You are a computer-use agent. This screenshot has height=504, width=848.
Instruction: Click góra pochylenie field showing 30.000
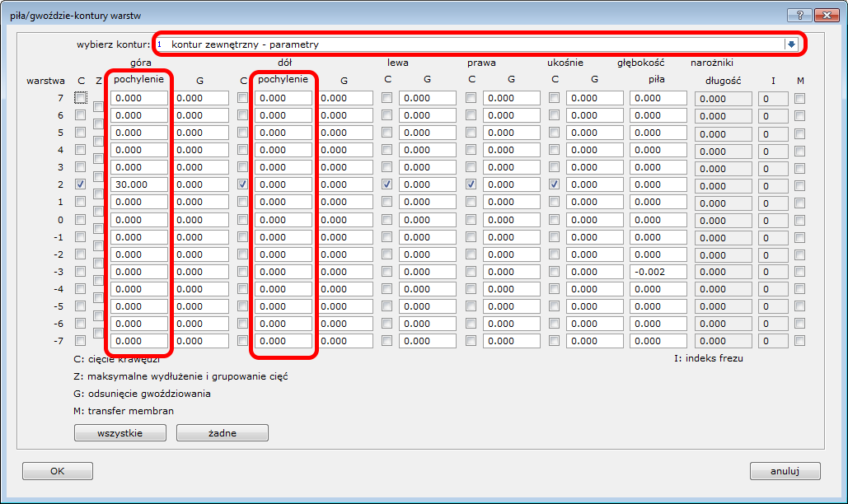[139, 184]
